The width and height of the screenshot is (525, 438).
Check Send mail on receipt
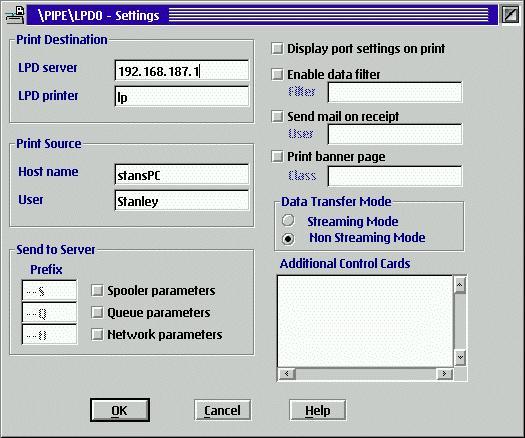(277, 117)
